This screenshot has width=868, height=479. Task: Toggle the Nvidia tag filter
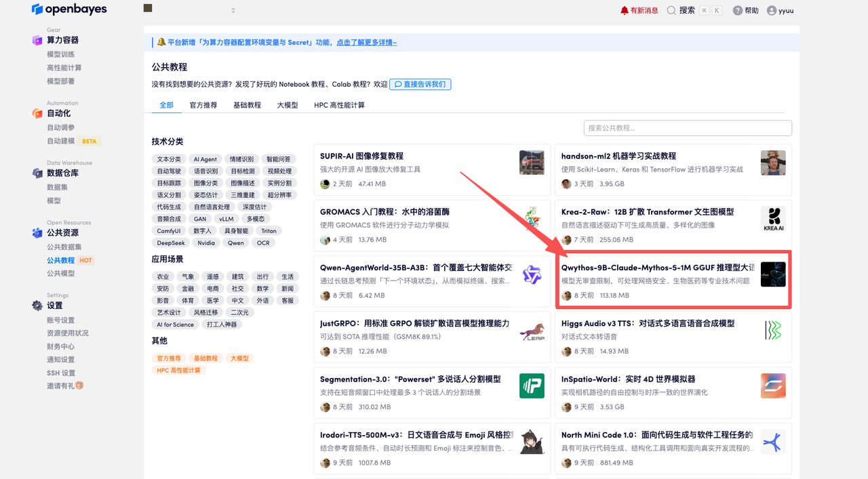point(206,243)
